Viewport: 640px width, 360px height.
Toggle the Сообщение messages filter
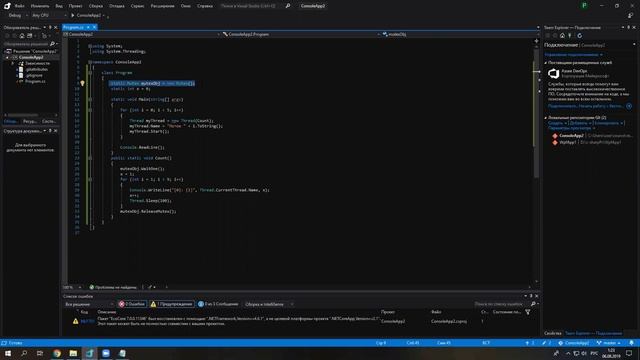click(218, 304)
